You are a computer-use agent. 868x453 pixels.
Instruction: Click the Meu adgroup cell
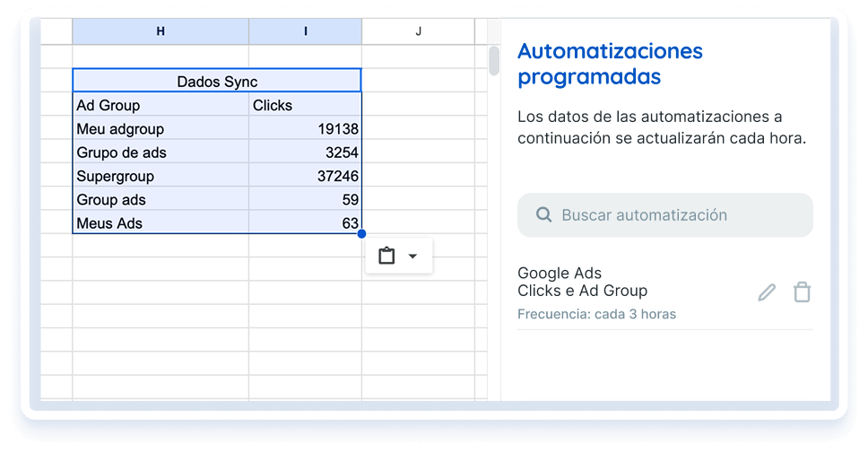click(161, 129)
